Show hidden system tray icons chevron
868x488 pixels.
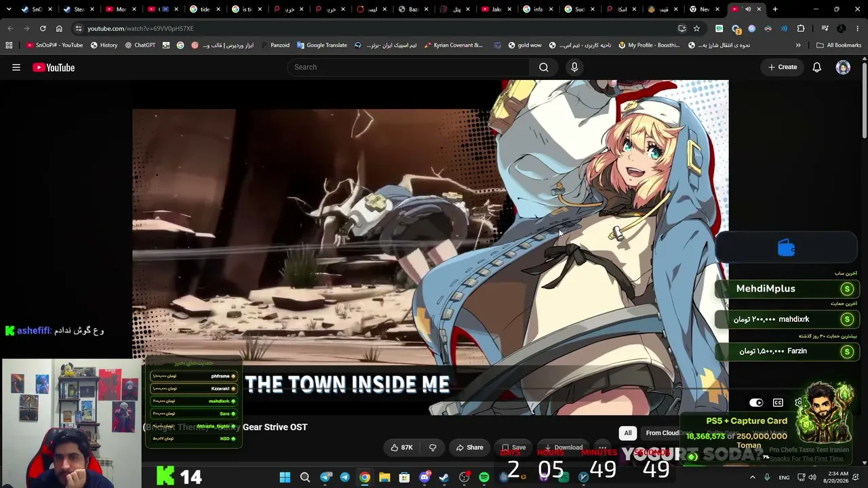pos(753,477)
